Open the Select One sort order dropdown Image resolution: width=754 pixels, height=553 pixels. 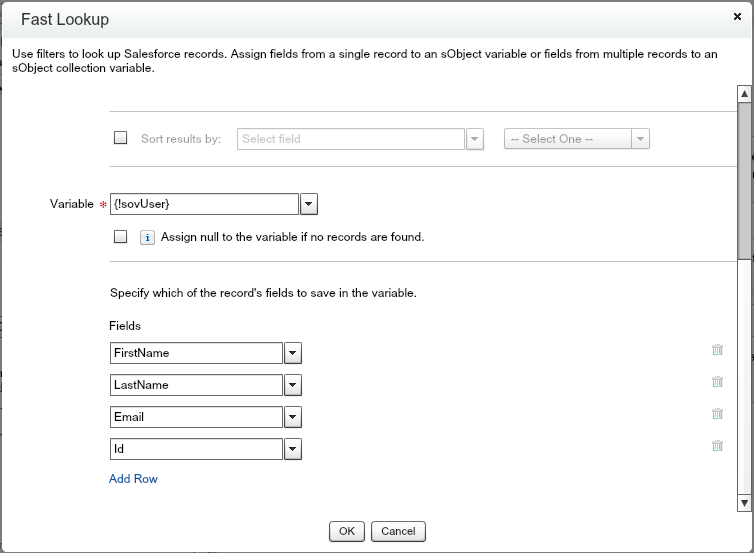tap(641, 139)
